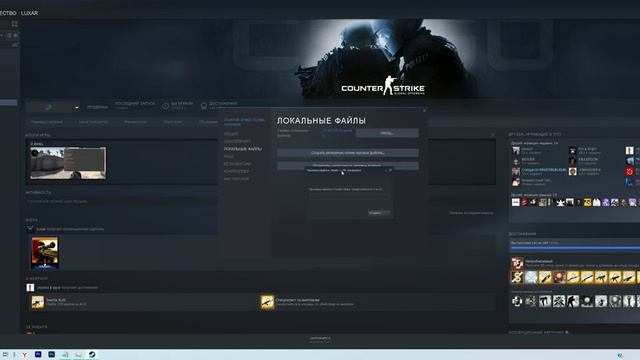Close the game properties dialog
640x360 pixels.
[x=424, y=111]
